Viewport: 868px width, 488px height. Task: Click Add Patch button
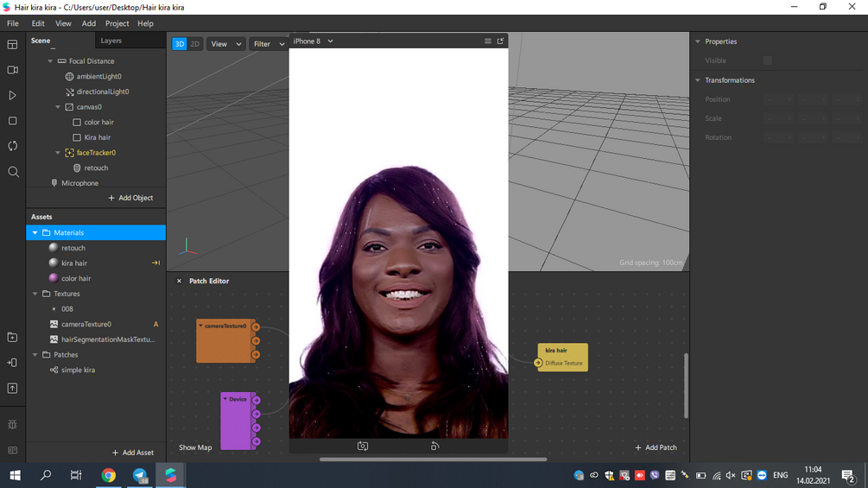(656, 447)
